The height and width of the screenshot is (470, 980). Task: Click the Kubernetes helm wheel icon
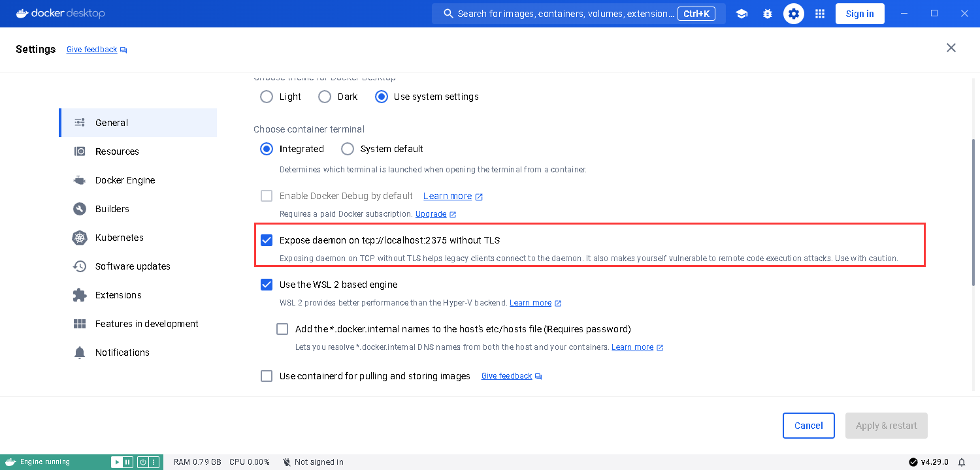[80, 238]
